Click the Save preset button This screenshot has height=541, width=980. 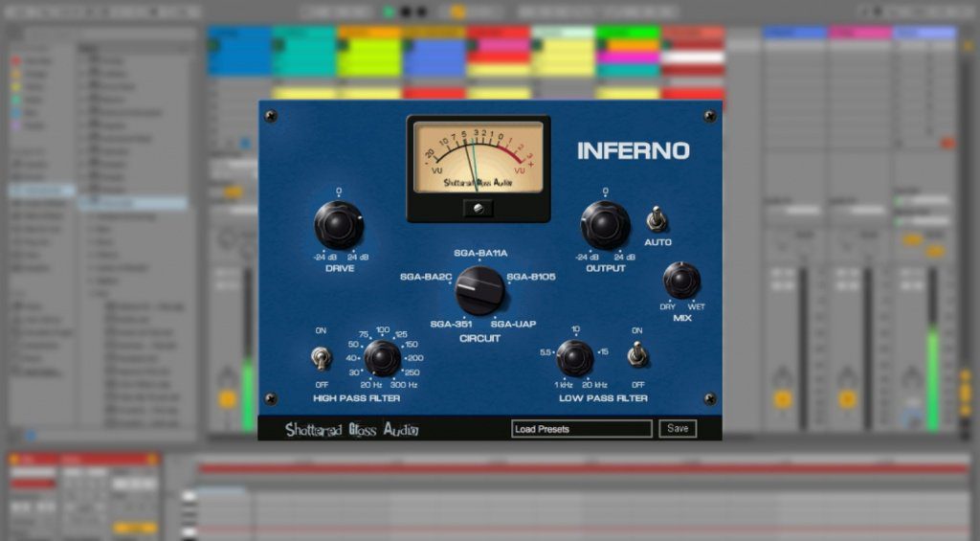[678, 428]
